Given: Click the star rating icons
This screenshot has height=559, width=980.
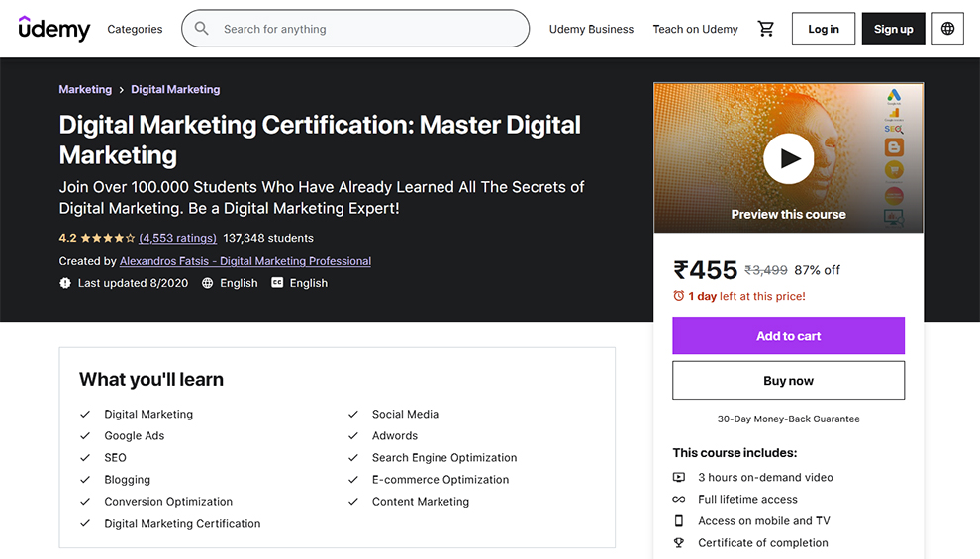Looking at the screenshot, I should click(108, 238).
